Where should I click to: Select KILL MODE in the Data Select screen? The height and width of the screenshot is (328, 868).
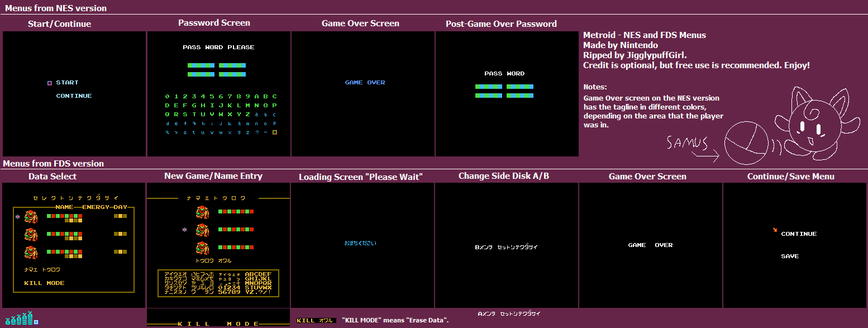(44, 283)
